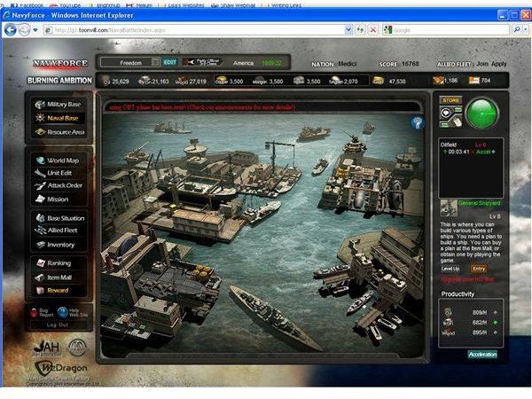Screen dimensions: 532x399
Task: Click the General Shipyard thumbnail
Action: pos(449,208)
